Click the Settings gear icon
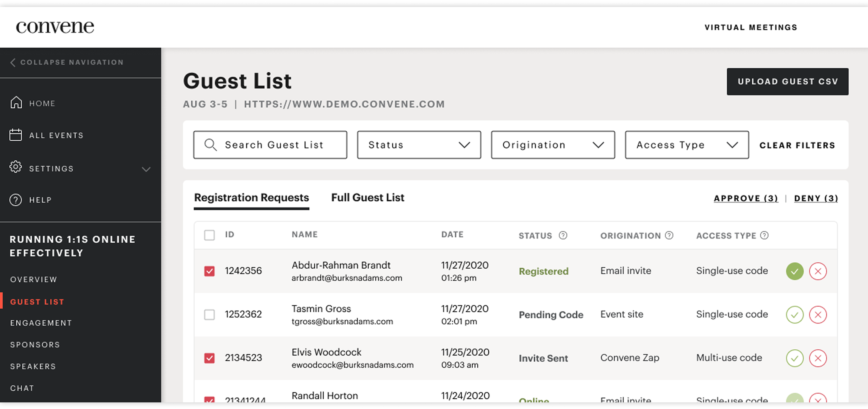The image size is (868, 409). [15, 167]
